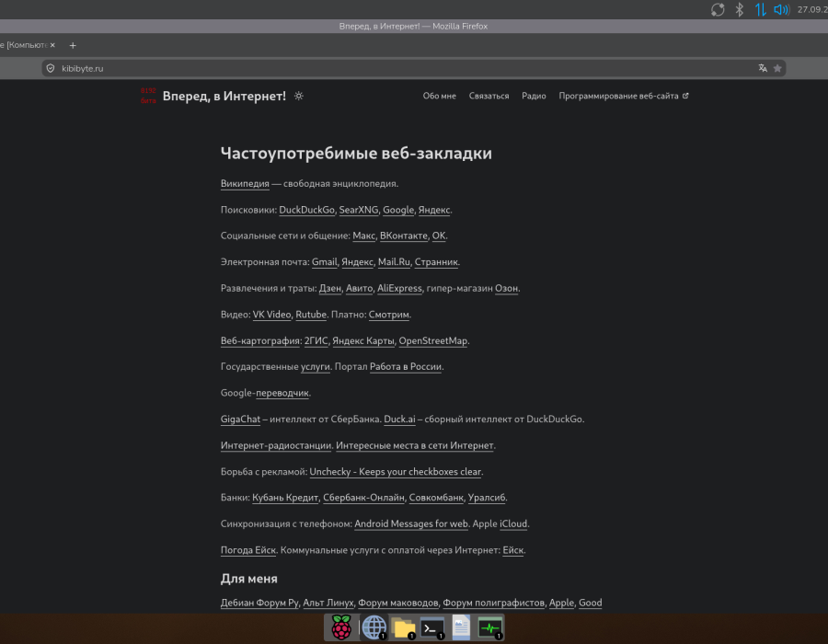This screenshot has width=828, height=644.
Task: Click the tracking protection shield icon
Action: [x=51, y=68]
